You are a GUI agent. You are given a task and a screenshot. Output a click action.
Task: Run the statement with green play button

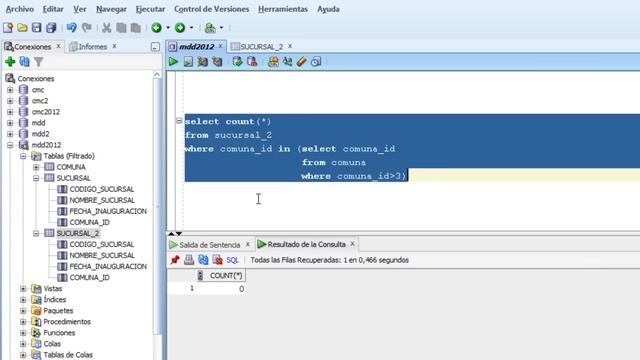[x=173, y=62]
